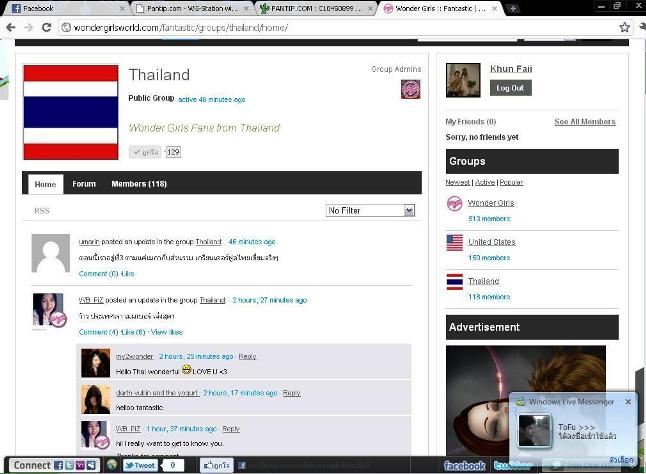Viewport: 646px width, 474px height.
Task: Open group admin avatar under Group Admins
Action: pos(411,89)
